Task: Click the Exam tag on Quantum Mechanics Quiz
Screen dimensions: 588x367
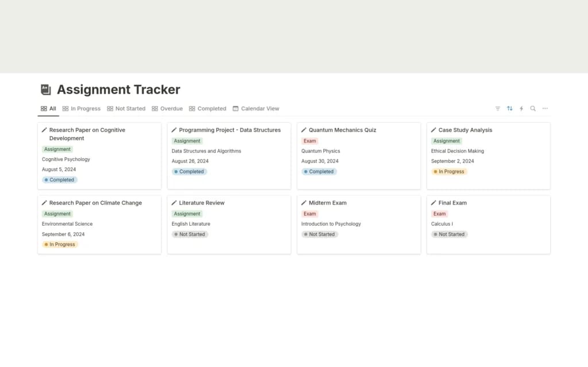Action: click(310, 141)
